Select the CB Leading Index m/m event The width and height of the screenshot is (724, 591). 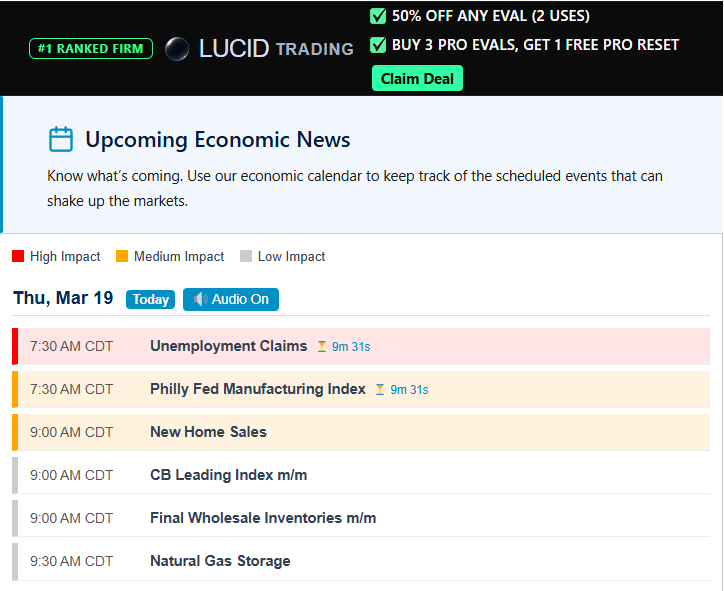pos(361,475)
